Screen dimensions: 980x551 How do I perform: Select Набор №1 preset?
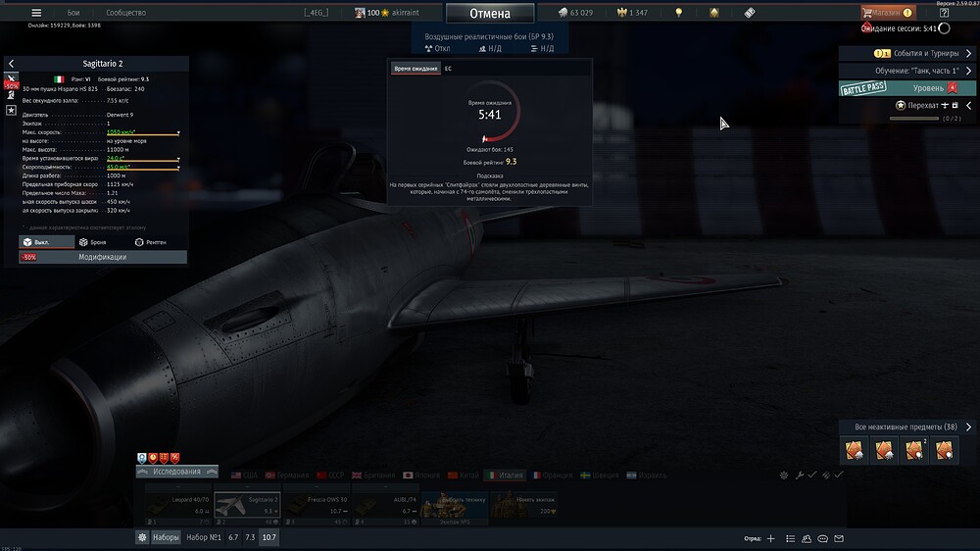[204, 537]
